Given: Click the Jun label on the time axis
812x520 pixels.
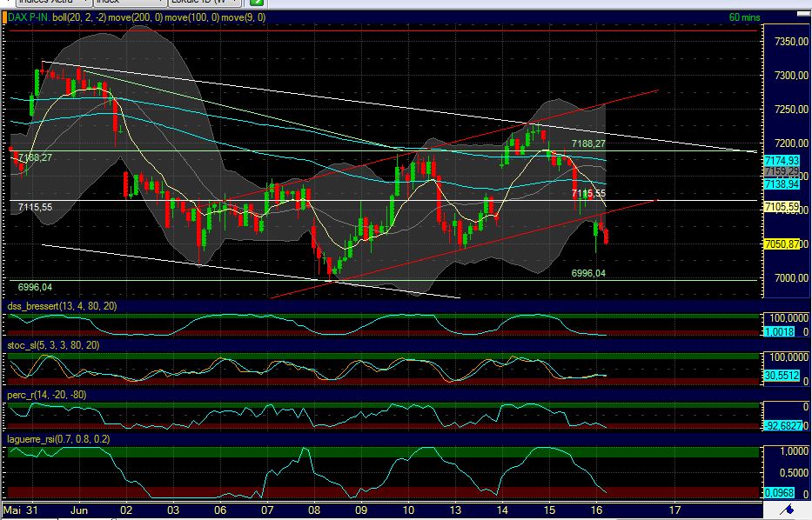Looking at the screenshot, I should tap(79, 510).
